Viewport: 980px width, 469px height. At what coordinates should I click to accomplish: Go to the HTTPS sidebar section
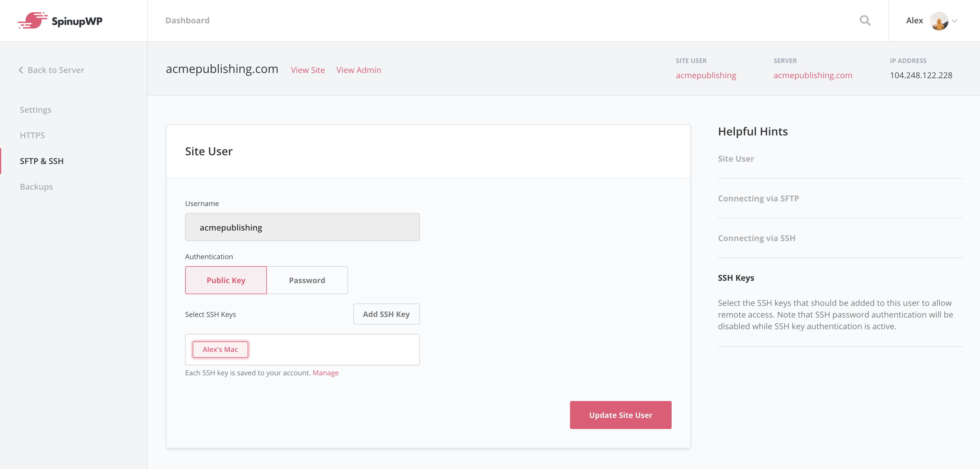(32, 135)
